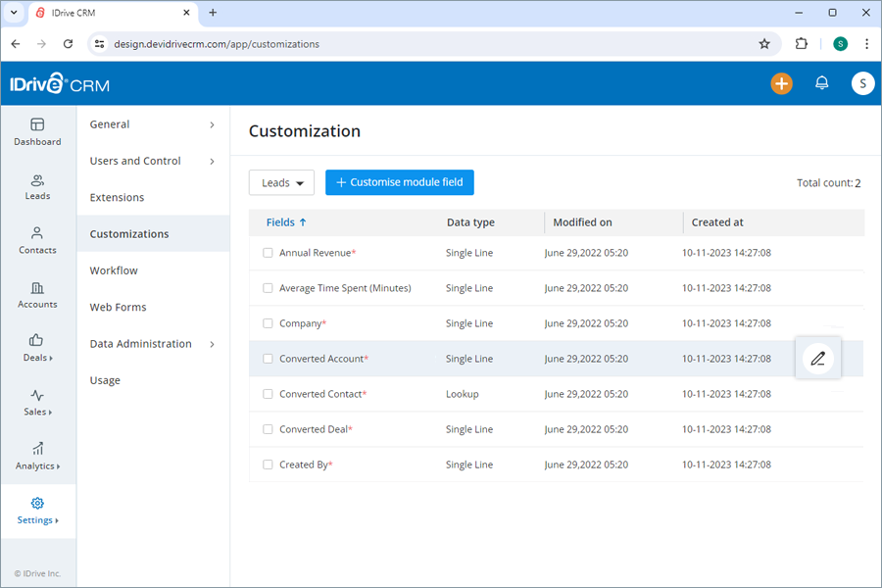Viewport: 882px width, 588px height.
Task: Open the Leads module selector dropdown
Action: click(281, 182)
